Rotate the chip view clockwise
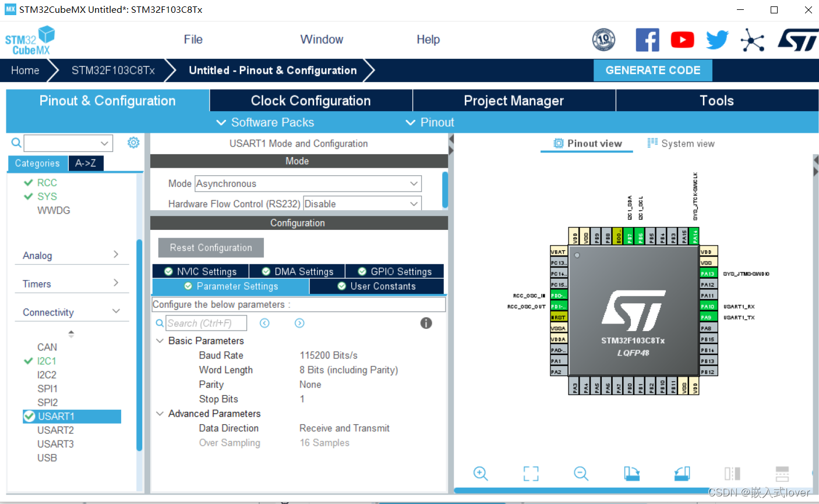819x504 pixels. (x=631, y=473)
